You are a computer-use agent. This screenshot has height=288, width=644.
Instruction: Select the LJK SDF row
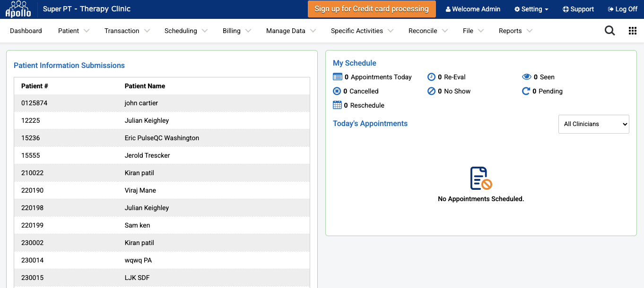[162, 278]
